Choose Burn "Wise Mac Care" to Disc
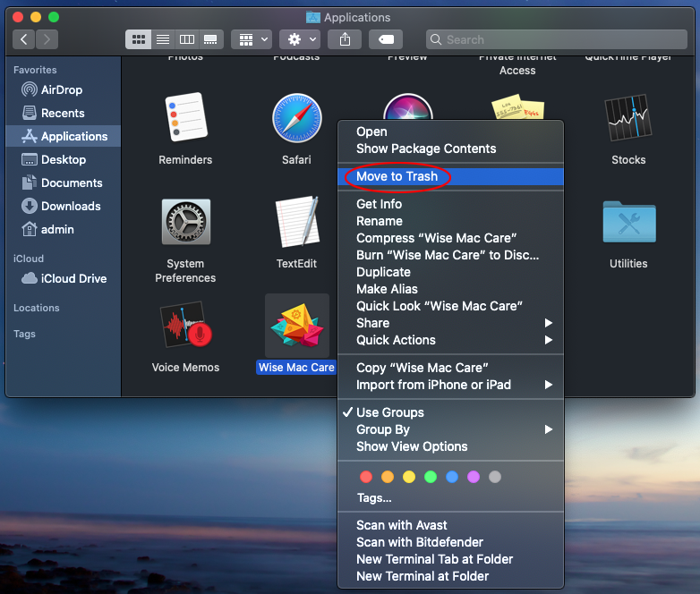This screenshot has height=594, width=700. pyautogui.click(x=451, y=255)
